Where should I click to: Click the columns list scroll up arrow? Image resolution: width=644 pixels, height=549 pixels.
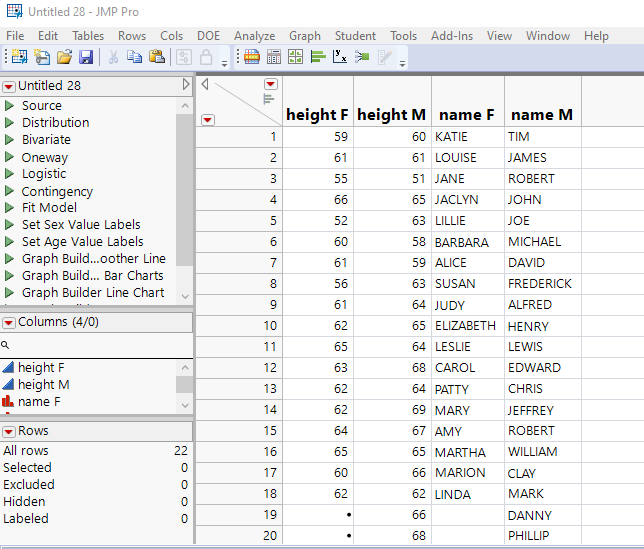click(185, 368)
